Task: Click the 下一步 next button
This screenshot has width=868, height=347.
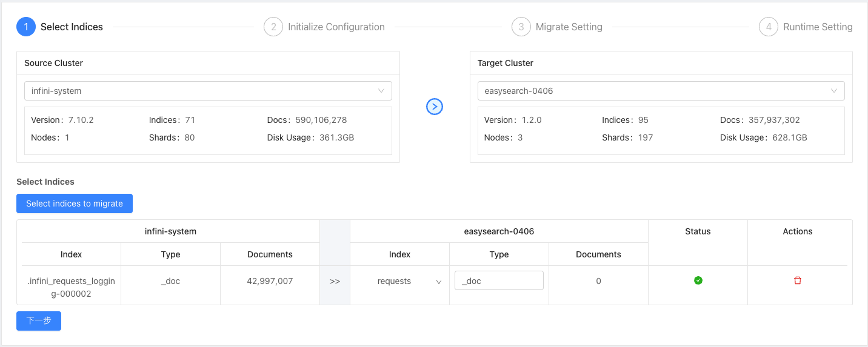Action: (39, 320)
